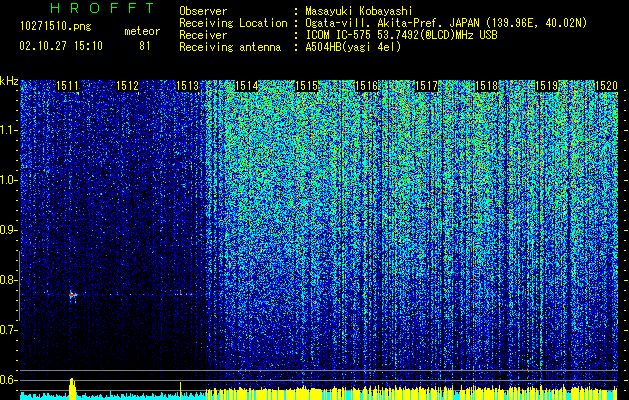
Task: Click the 1.1 kHz axis label
Action: (x=9, y=130)
